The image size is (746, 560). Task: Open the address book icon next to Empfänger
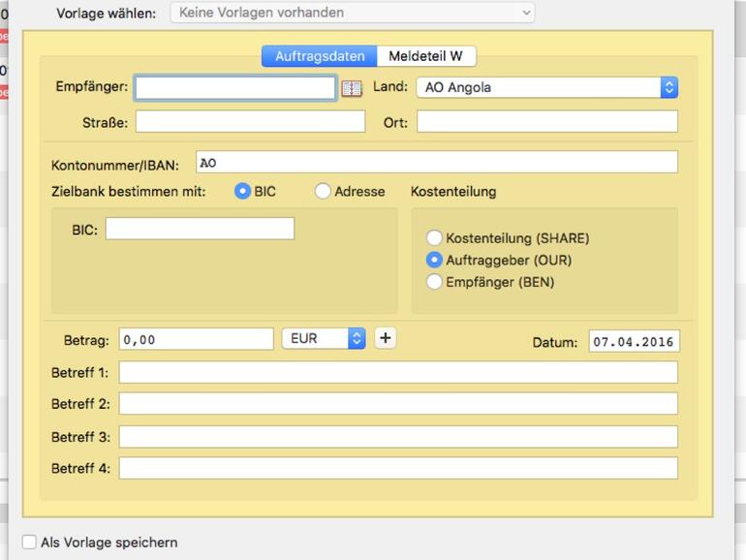coord(352,88)
